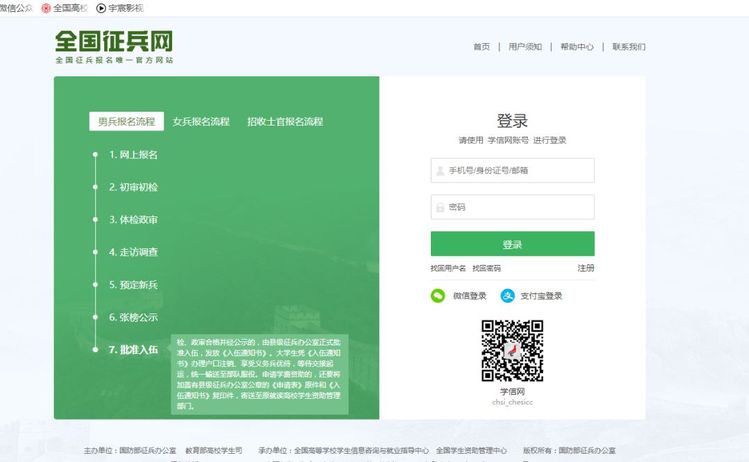
Task: Click the 找回密码 link
Action: click(x=487, y=268)
